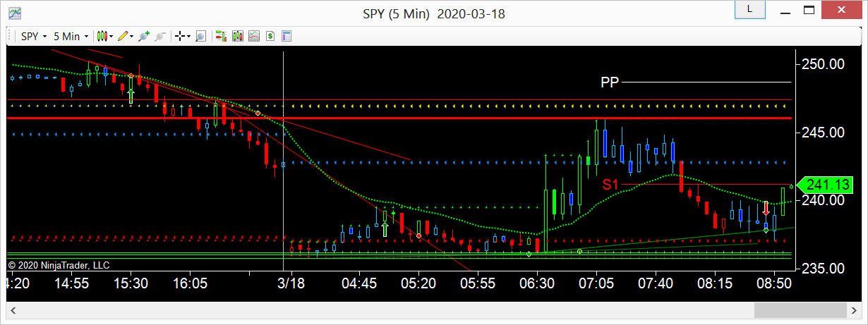This screenshot has width=868, height=325.
Task: Click the candlestick chart style icon
Action: tap(102, 36)
